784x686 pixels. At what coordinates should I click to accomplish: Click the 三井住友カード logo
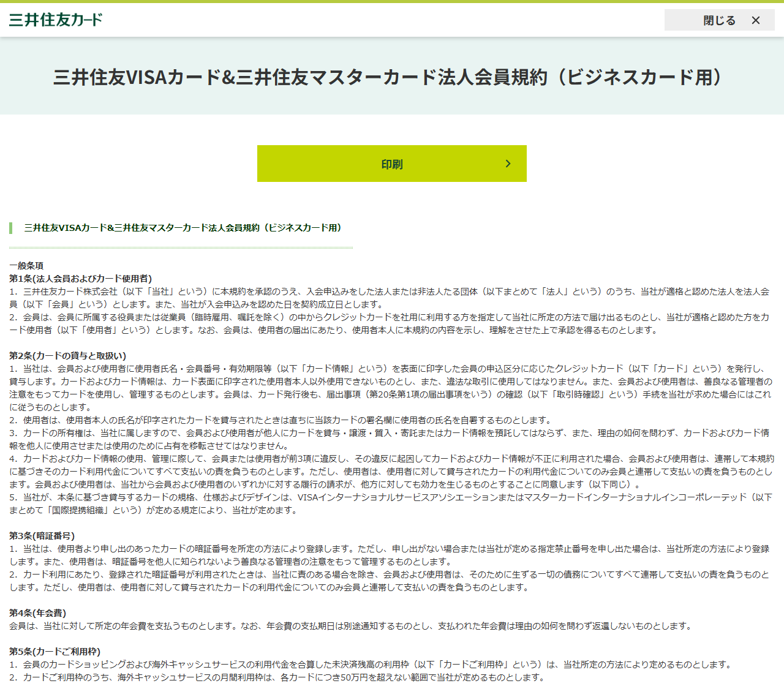56,20
